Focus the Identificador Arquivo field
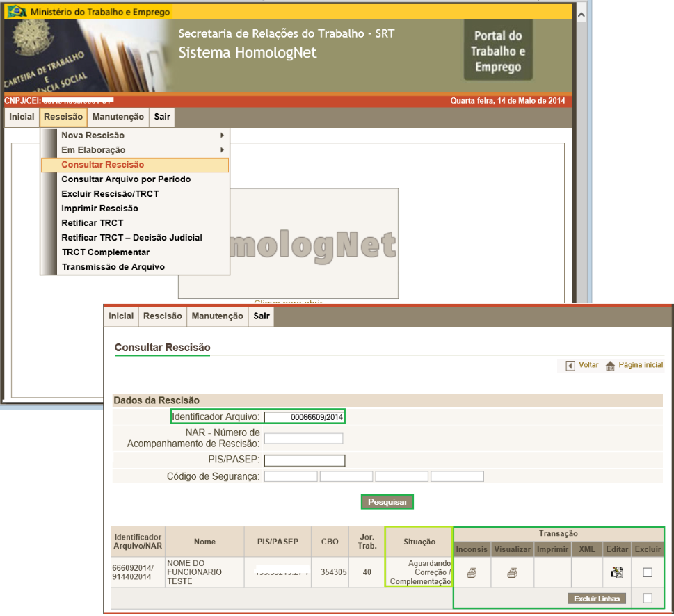674x616 pixels. (304, 416)
